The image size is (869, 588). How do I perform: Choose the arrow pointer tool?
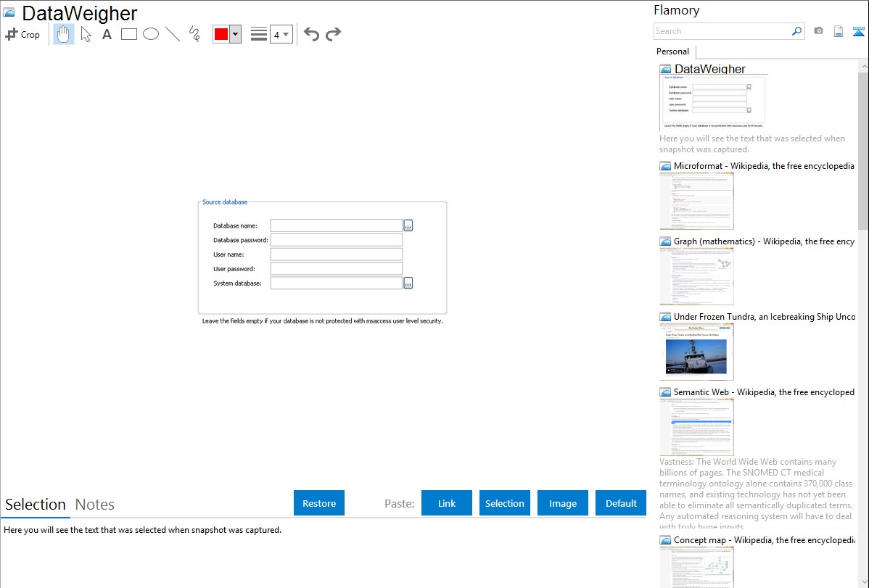tap(86, 34)
